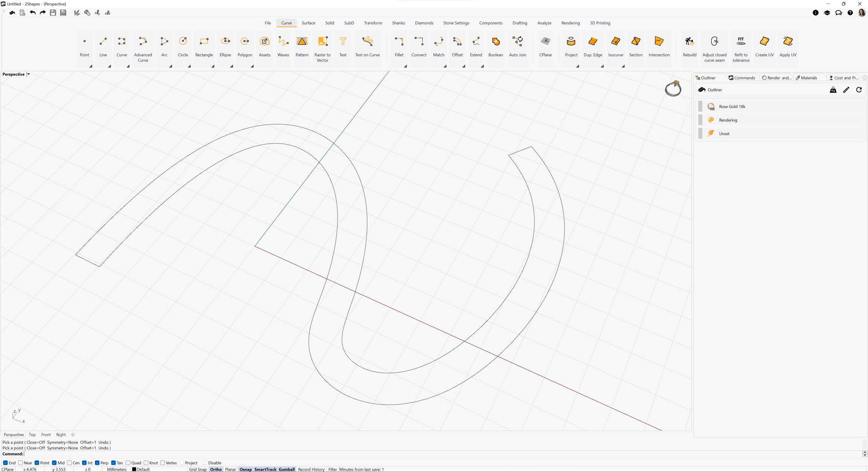Image resolution: width=868 pixels, height=472 pixels.
Task: Enable the Near osnap checkbox
Action: [x=21, y=463]
